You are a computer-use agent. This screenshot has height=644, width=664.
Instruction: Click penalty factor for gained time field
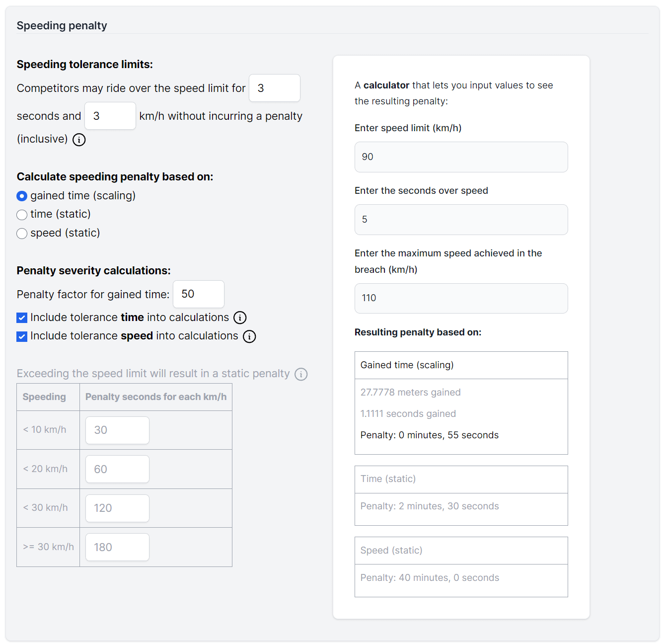click(198, 294)
